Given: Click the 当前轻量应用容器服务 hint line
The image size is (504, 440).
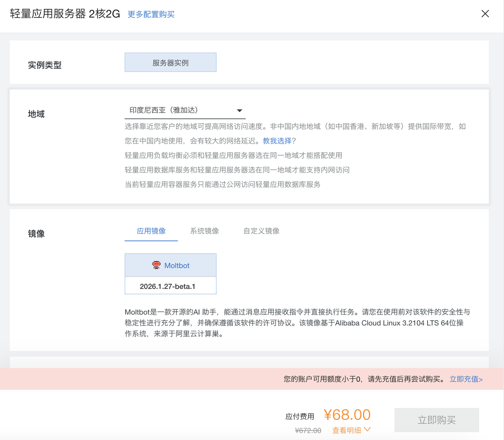Looking at the screenshot, I should 222,185.
